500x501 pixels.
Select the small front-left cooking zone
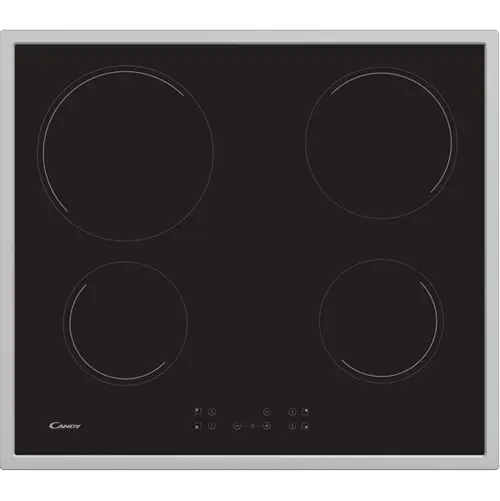point(125,323)
